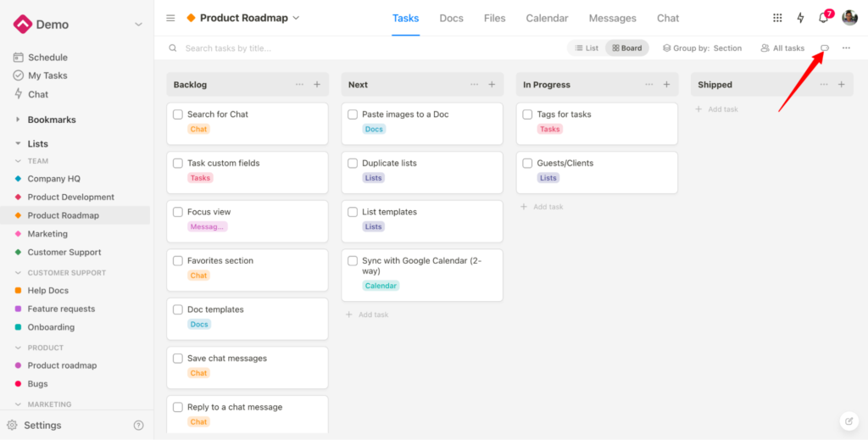Open the apps grid icon

(777, 18)
